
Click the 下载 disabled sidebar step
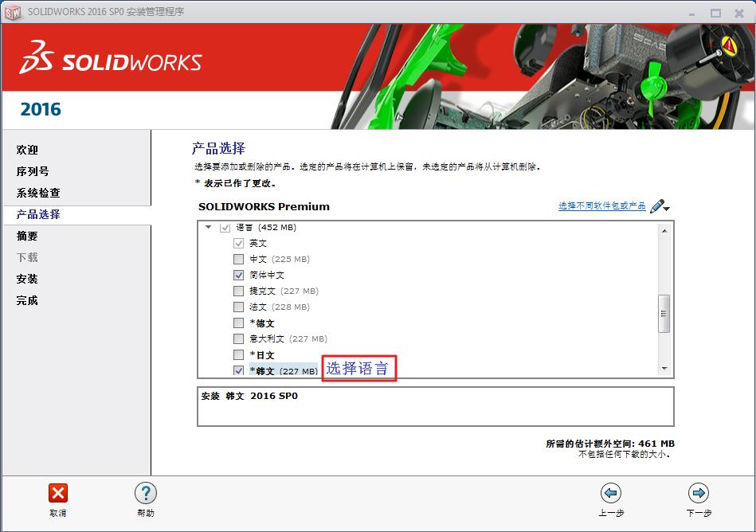click(x=27, y=257)
